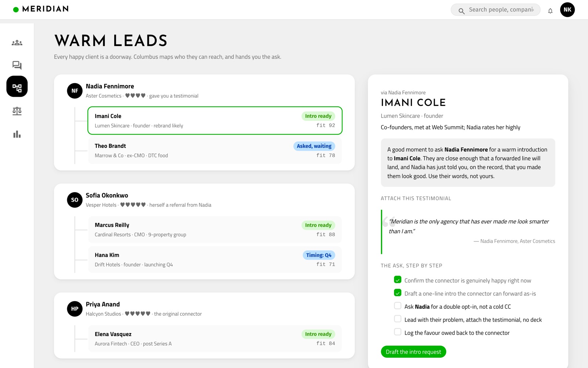Toggle 'Draft a one-line intro' checkbox
The width and height of the screenshot is (588, 368).
398,293
